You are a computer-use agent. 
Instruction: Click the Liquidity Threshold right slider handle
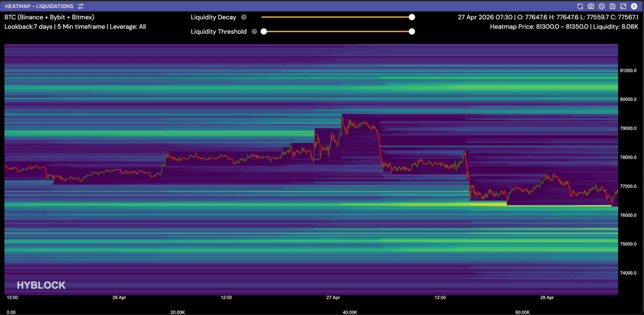[x=412, y=32]
